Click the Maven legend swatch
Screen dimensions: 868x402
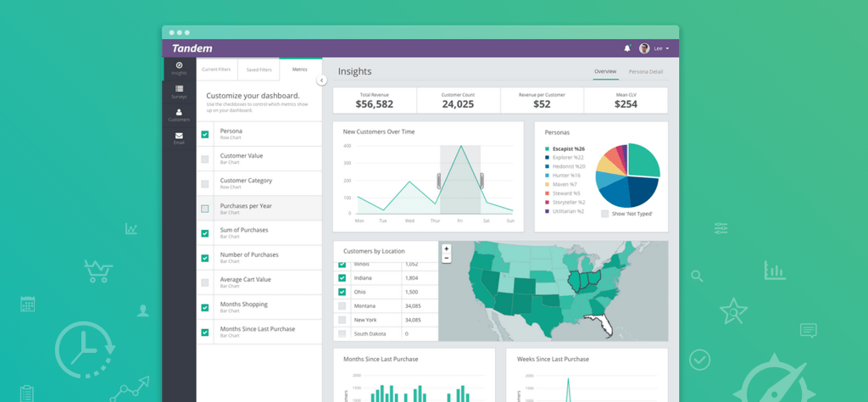point(547,184)
